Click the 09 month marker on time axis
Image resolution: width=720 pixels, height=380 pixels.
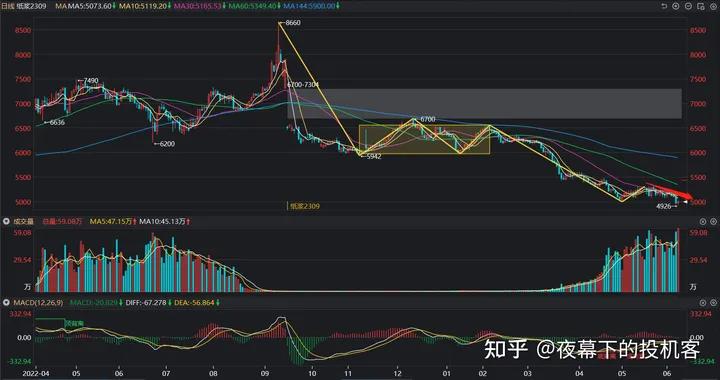(x=264, y=374)
